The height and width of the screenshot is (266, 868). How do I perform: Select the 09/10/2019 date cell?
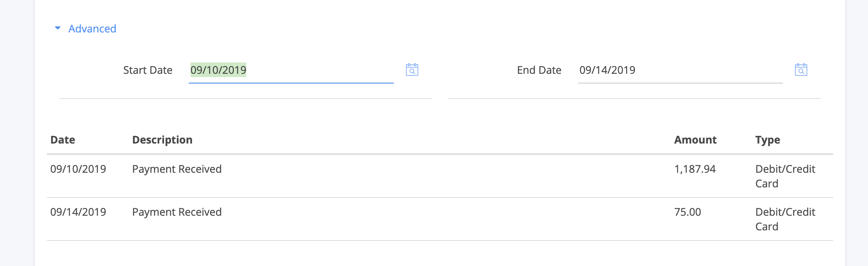pyautogui.click(x=78, y=169)
